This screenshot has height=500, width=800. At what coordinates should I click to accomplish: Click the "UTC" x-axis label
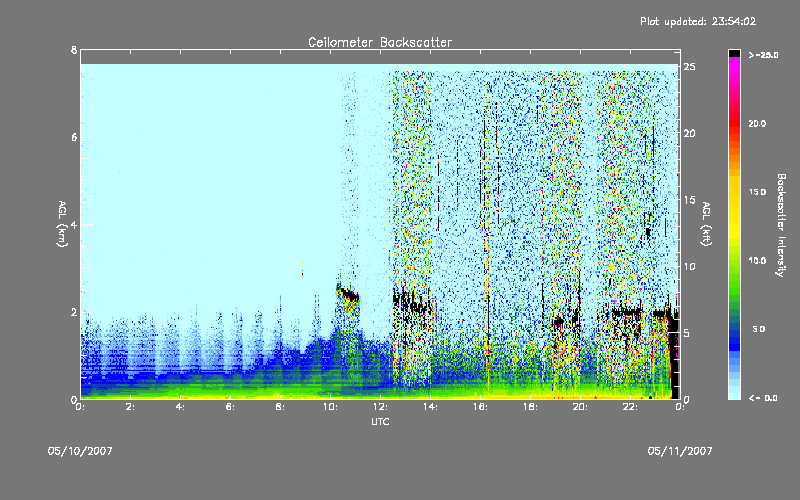(x=380, y=421)
